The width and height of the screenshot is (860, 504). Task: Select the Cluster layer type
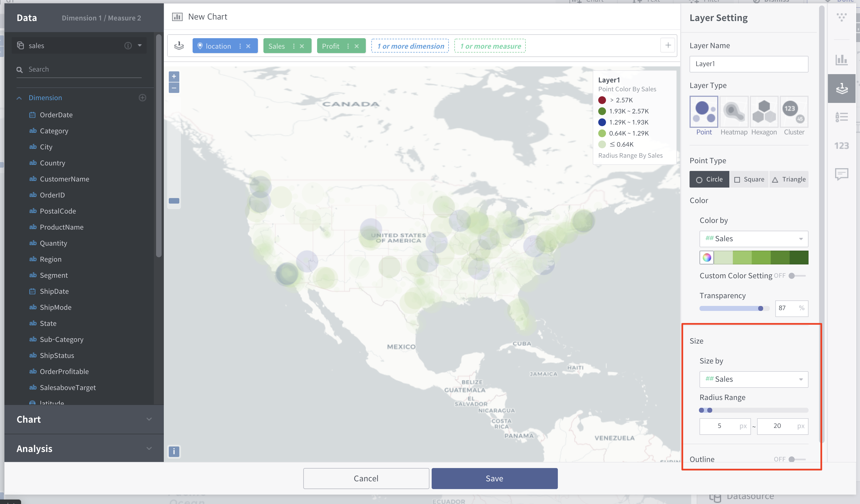coord(794,111)
